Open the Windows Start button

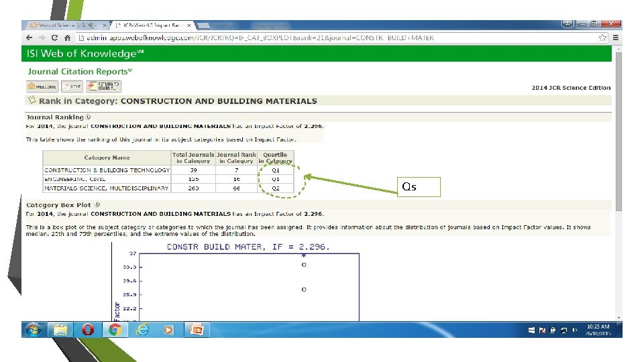pos(34,330)
